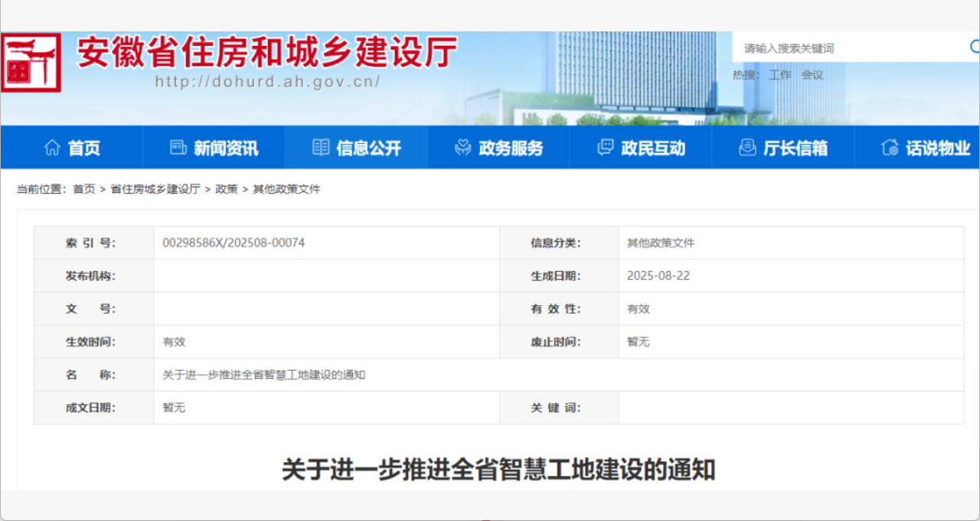Open the 政务服务 navigation menu
The height and width of the screenshot is (521, 980).
pyautogui.click(x=510, y=148)
